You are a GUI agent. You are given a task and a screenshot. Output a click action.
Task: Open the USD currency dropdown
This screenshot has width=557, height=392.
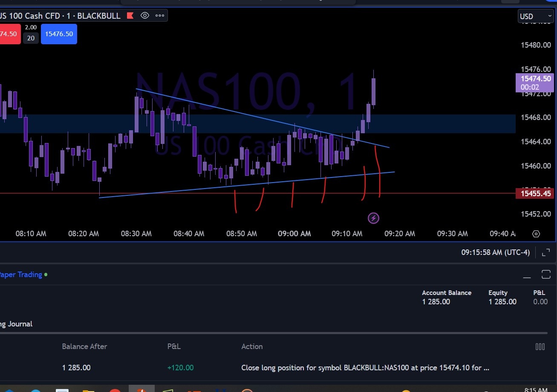point(535,17)
